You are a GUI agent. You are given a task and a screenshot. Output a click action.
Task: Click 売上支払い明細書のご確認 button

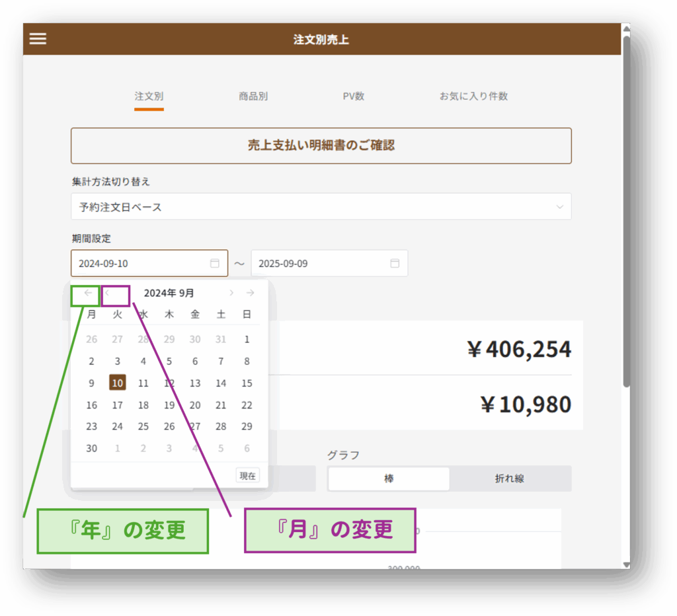(321, 145)
